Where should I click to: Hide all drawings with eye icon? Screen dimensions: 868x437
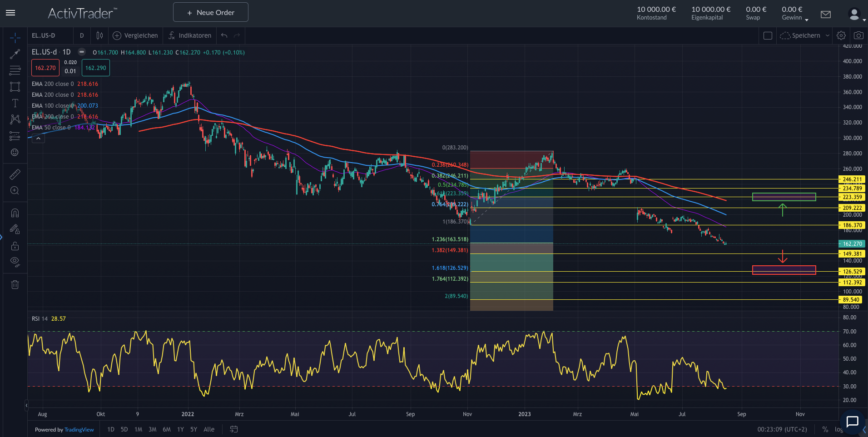tap(15, 262)
